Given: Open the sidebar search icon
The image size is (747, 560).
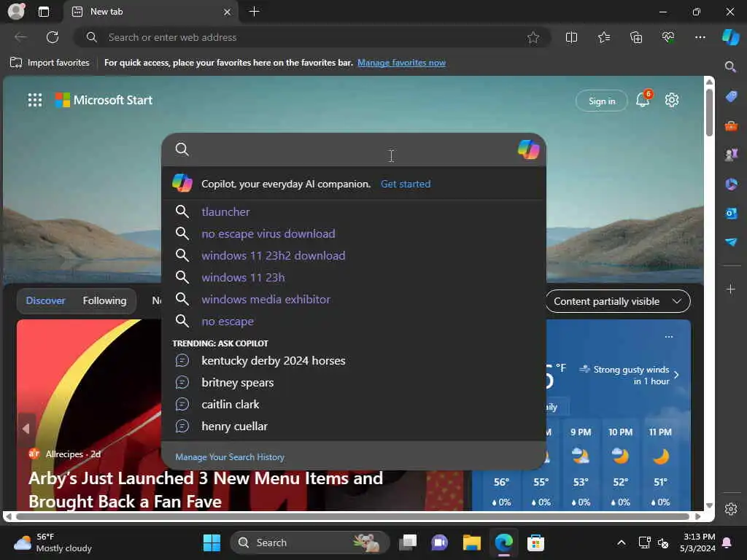Looking at the screenshot, I should click(730, 66).
